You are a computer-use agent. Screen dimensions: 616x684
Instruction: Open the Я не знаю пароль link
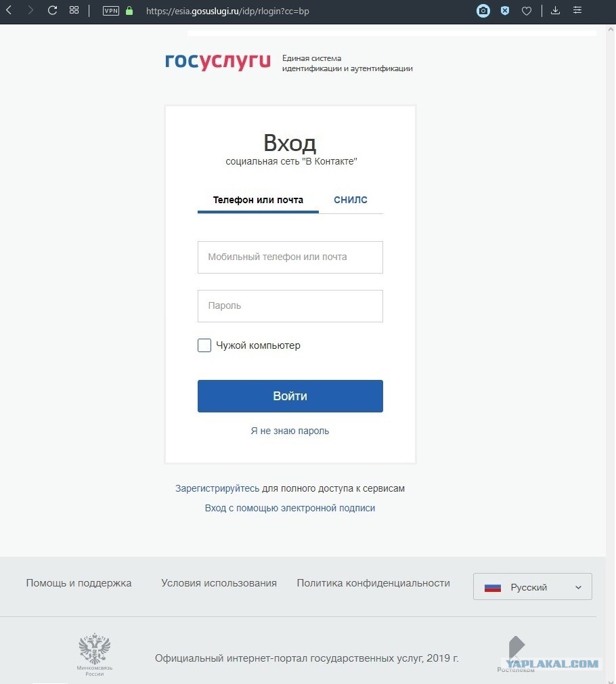[x=290, y=431]
